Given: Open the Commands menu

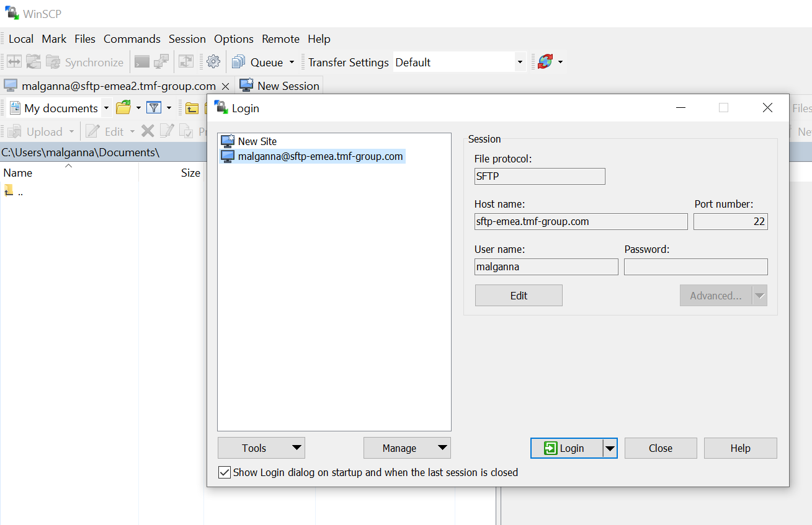Looking at the screenshot, I should (x=132, y=39).
